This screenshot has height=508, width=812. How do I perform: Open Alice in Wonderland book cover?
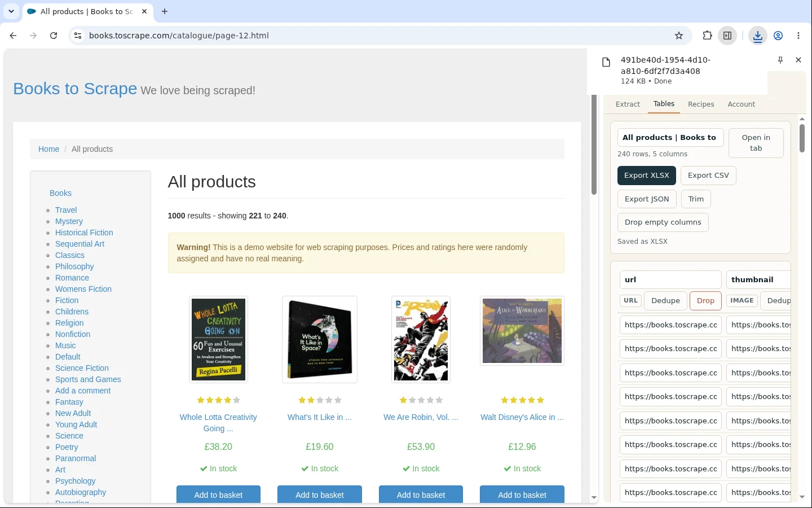tap(522, 331)
